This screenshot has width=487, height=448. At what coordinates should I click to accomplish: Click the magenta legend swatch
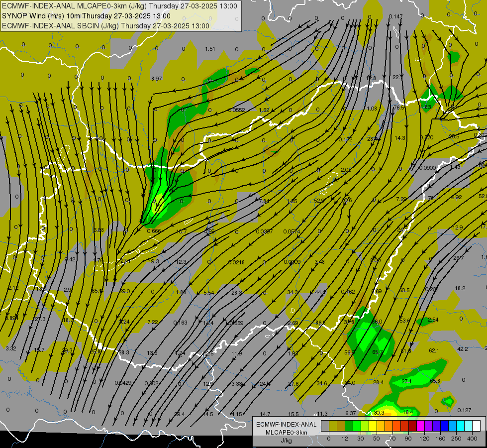(x=420, y=426)
